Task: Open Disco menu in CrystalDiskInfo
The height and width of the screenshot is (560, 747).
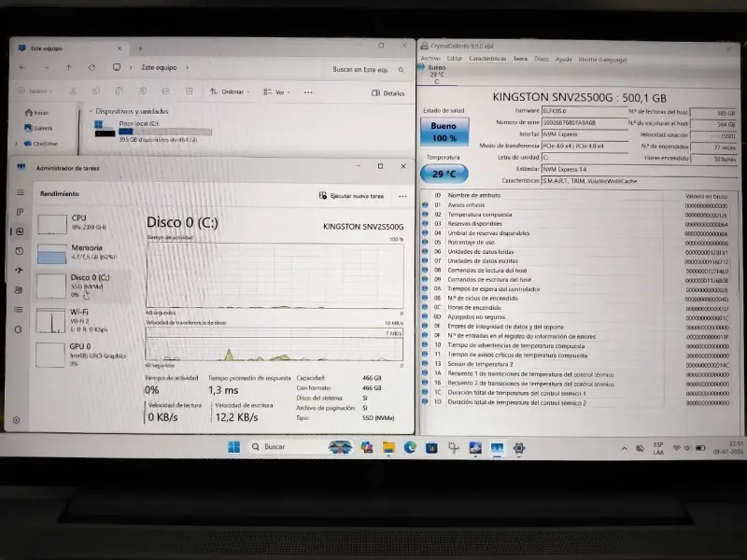Action: click(542, 59)
